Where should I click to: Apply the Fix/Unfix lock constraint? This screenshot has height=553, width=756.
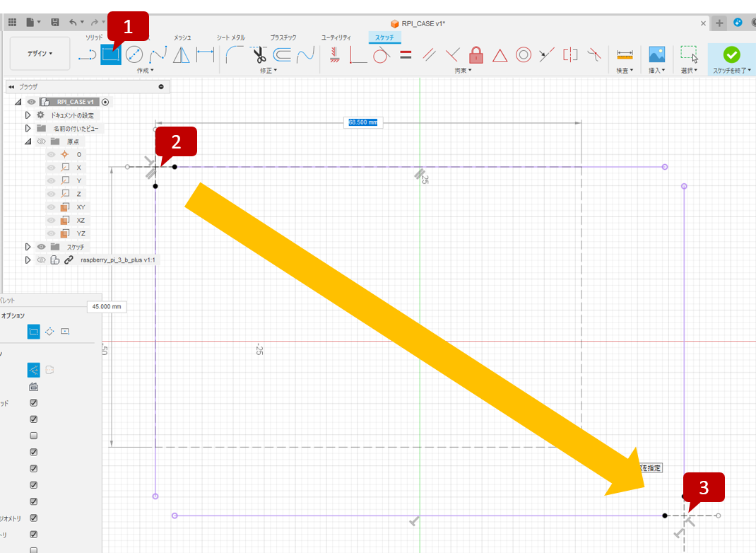[476, 55]
